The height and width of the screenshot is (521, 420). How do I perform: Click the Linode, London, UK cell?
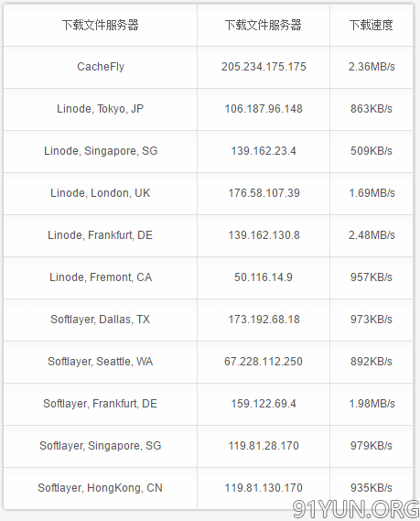click(101, 193)
